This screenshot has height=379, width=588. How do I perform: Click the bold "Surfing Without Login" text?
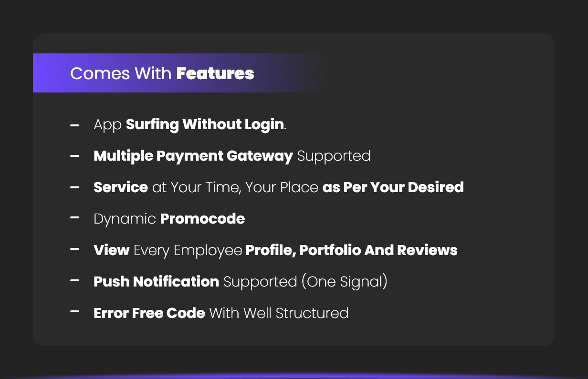205,124
